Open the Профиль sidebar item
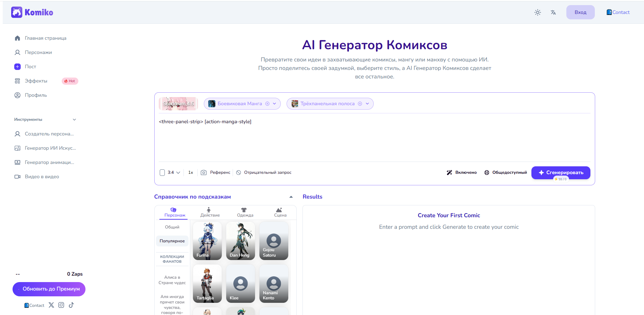The width and height of the screenshot is (644, 315). (x=31, y=95)
